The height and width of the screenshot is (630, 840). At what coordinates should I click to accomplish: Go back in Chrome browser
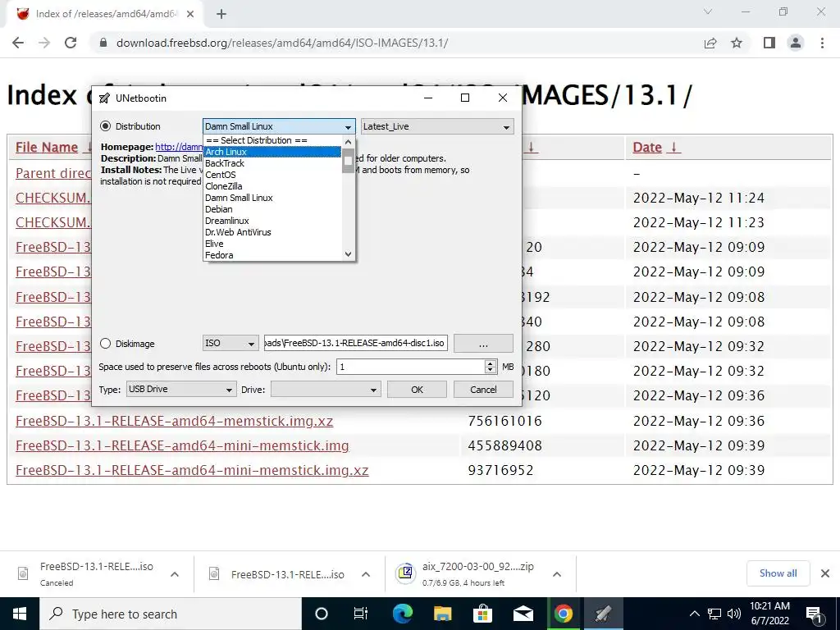18,43
